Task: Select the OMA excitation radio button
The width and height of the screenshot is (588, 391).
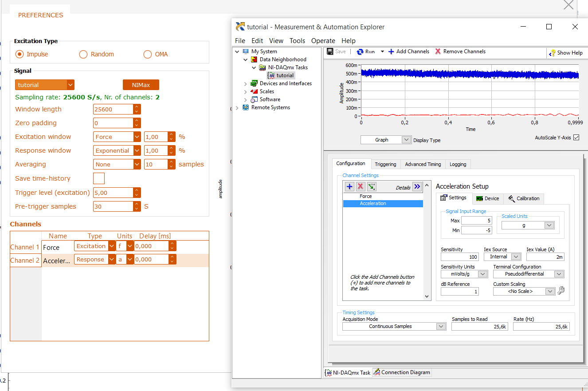Action: pos(148,54)
